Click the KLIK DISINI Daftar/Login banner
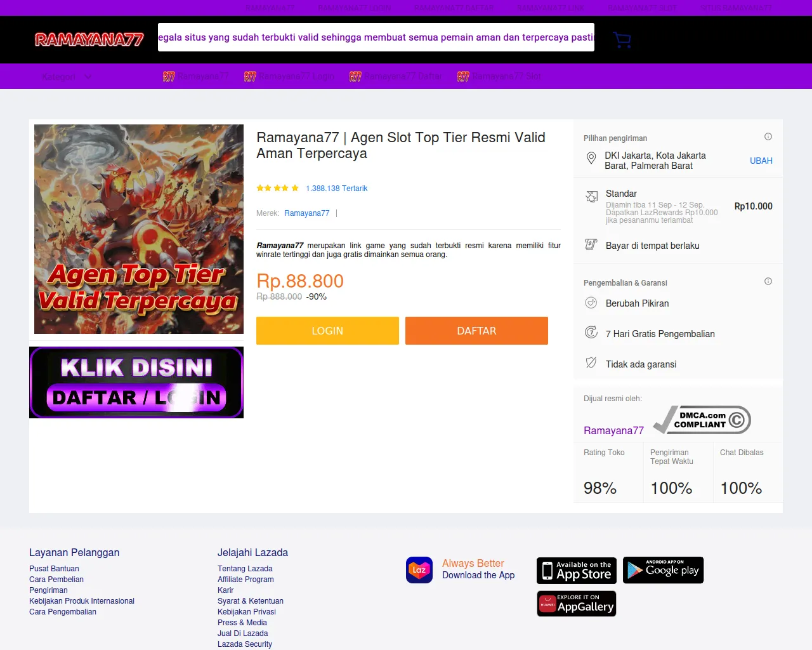 [x=136, y=383]
